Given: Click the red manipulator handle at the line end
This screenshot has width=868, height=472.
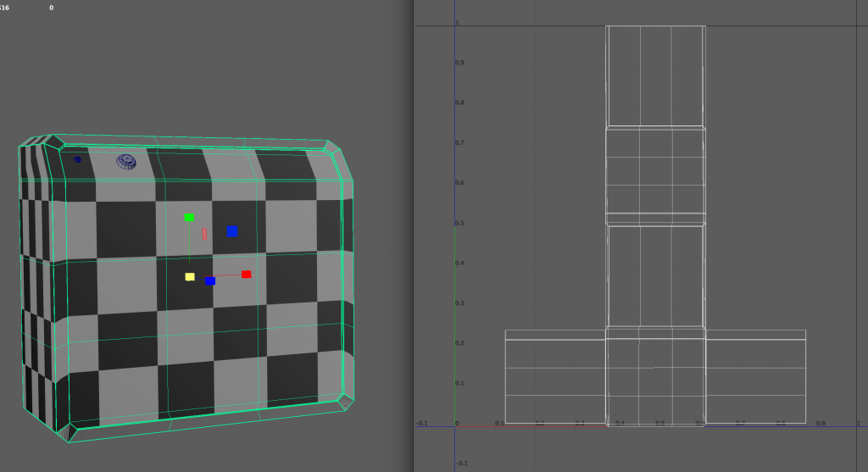Looking at the screenshot, I should tap(246, 275).
